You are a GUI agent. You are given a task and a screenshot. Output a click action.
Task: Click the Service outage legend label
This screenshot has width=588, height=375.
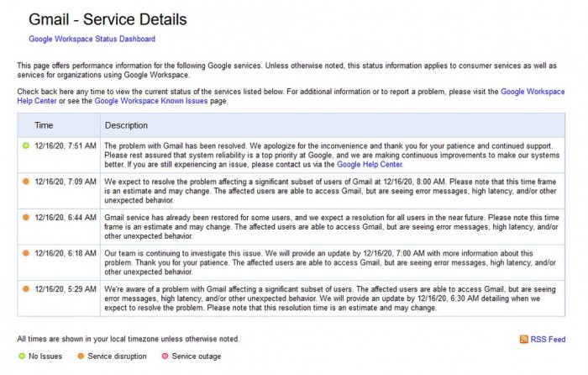196,357
